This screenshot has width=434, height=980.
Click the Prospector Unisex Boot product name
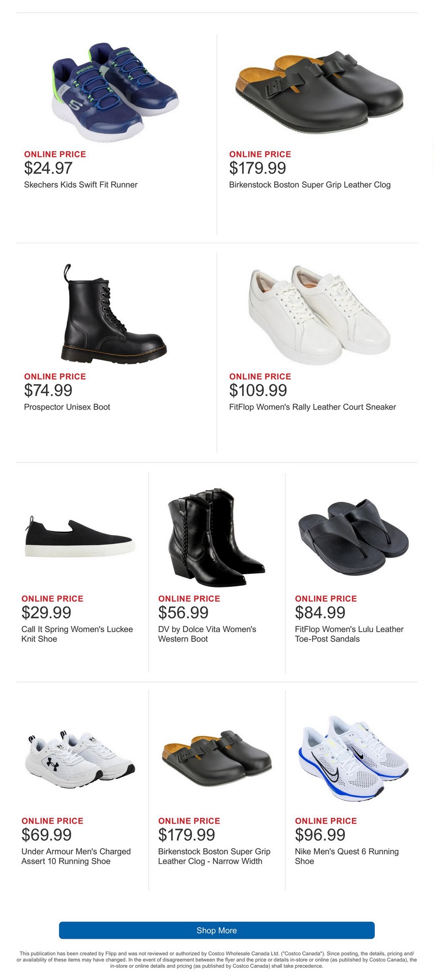click(67, 407)
